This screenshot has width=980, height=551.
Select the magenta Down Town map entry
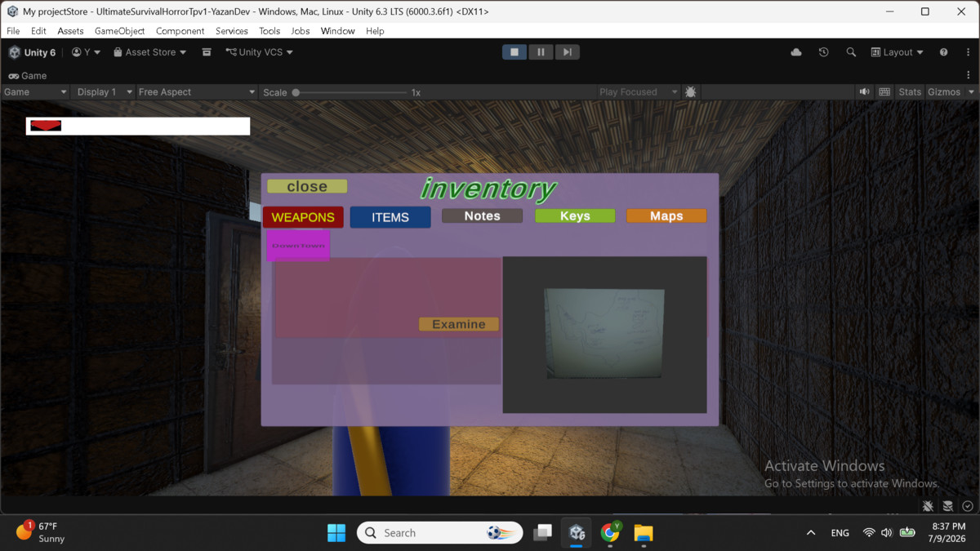298,246
